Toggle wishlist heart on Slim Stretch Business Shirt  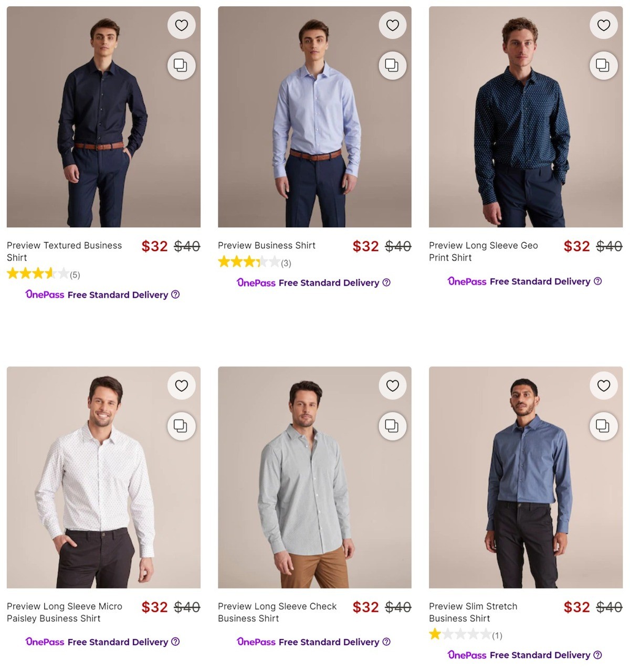coord(604,385)
